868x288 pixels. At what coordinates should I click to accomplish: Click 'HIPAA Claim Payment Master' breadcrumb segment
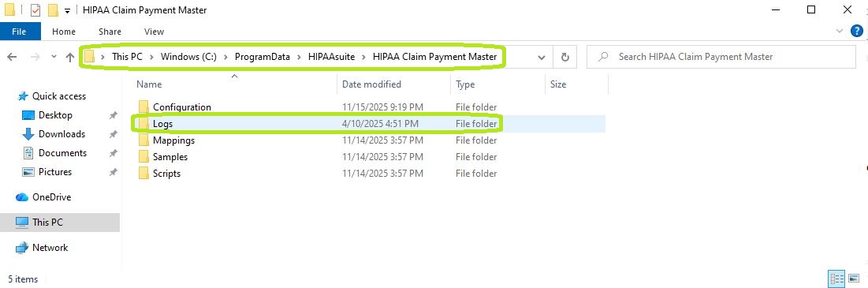point(434,57)
